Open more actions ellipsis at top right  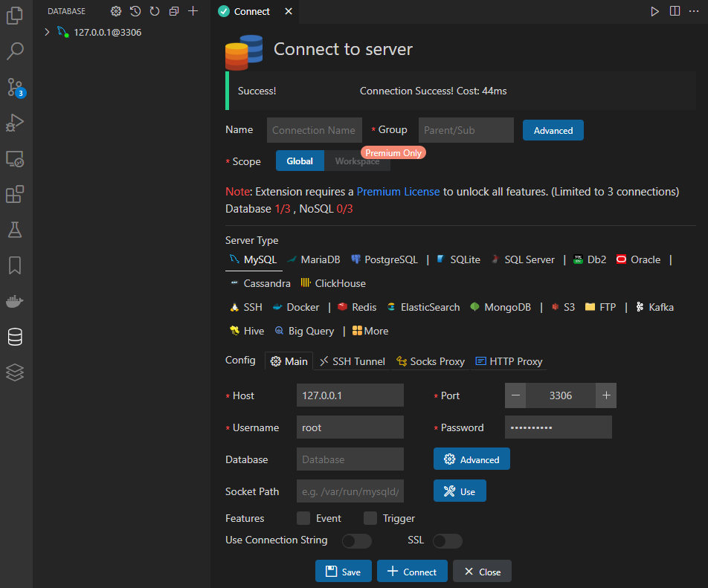tap(694, 11)
